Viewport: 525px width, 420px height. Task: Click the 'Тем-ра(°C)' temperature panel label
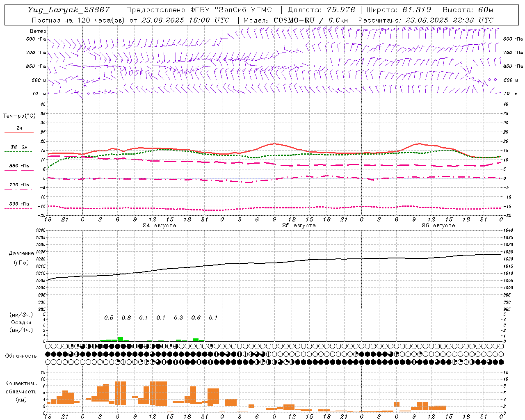19,116
